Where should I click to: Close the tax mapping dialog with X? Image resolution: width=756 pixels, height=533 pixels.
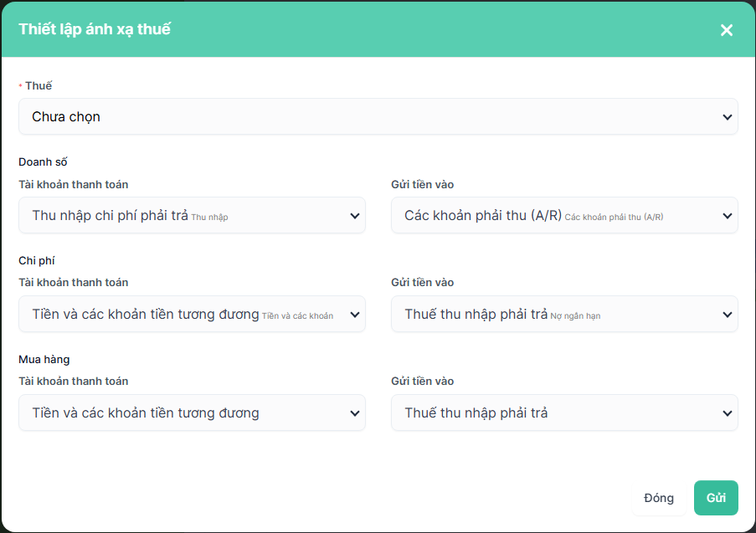click(726, 30)
